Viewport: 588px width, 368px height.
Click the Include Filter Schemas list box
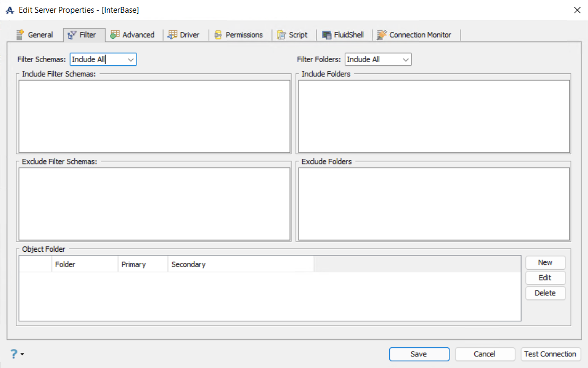click(155, 116)
